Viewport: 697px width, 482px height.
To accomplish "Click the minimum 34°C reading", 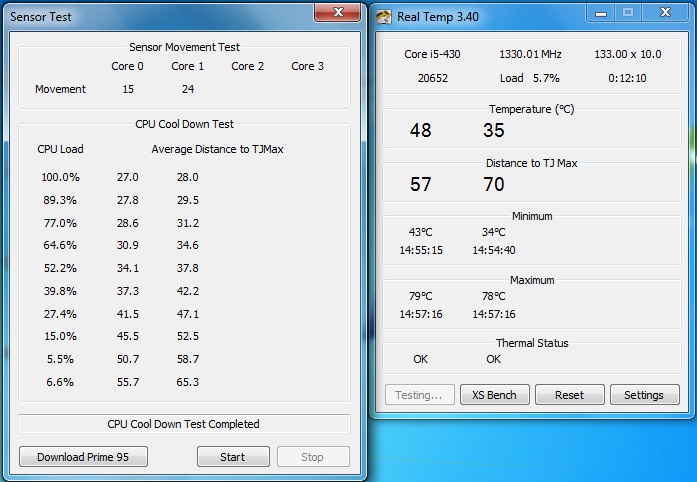I will (x=494, y=232).
